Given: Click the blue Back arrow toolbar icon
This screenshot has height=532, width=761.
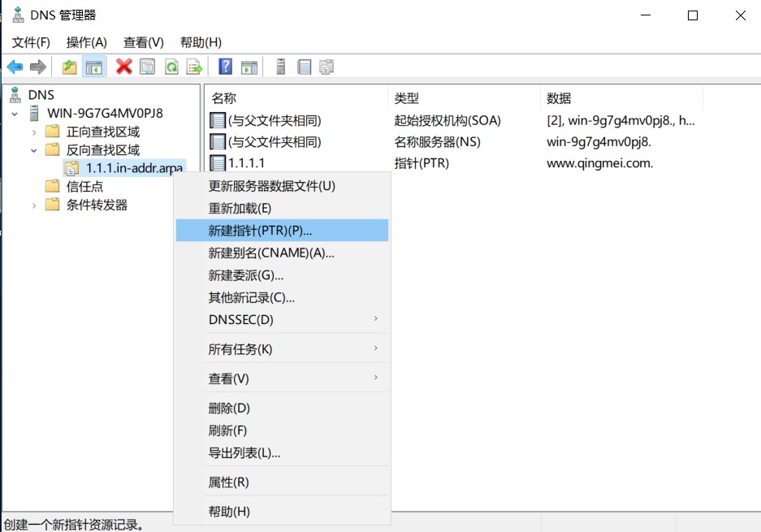Looking at the screenshot, I should [15, 67].
